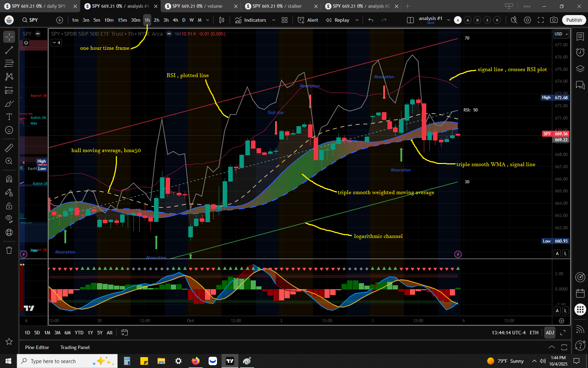Open the Indicators dialog
Screen dimensions: 588x368
pos(251,20)
